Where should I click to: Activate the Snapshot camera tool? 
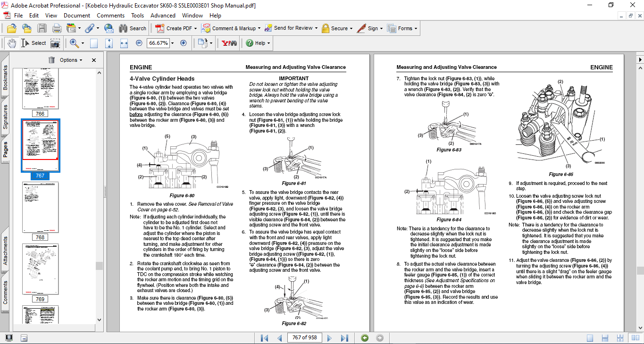55,43
